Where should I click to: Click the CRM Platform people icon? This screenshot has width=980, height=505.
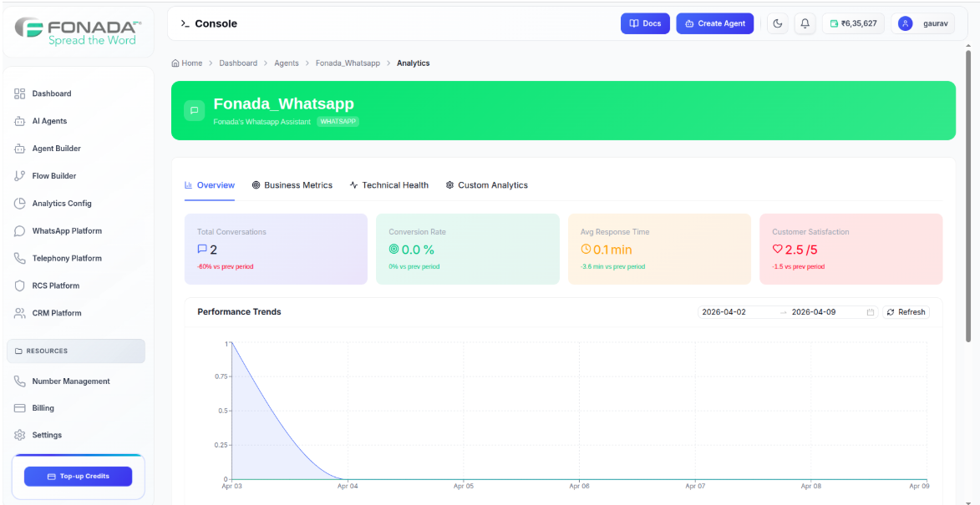click(19, 313)
